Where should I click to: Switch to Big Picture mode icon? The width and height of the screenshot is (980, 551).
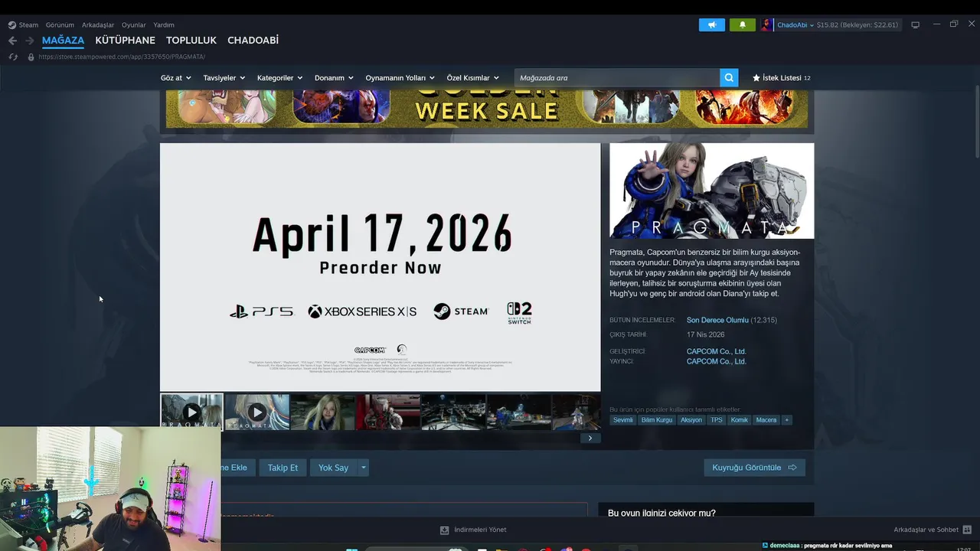point(915,24)
